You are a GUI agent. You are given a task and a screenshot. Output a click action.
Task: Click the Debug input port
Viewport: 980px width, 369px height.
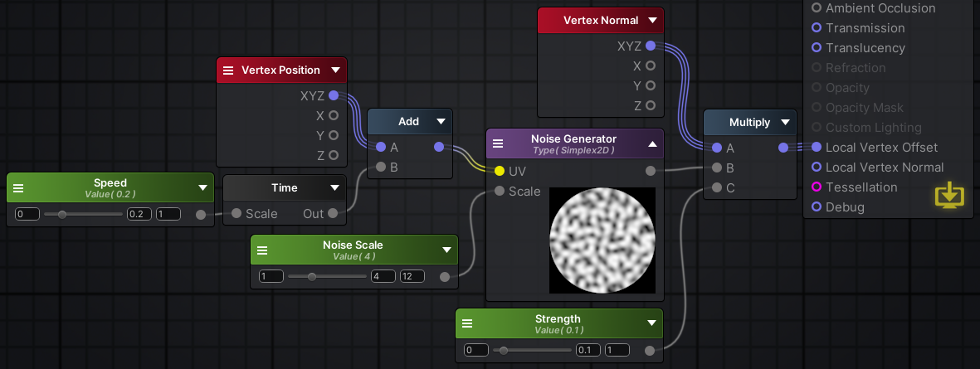tap(817, 207)
